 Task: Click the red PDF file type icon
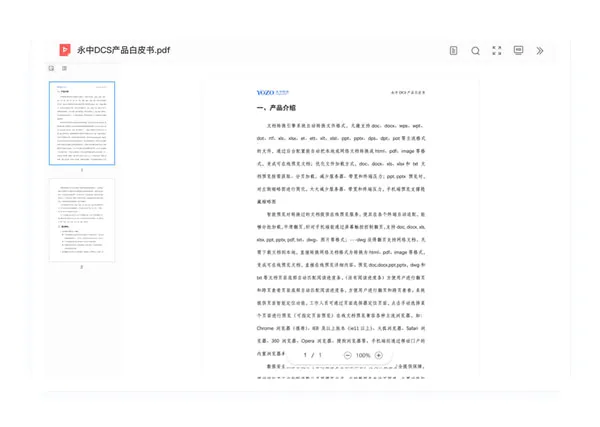(x=65, y=50)
